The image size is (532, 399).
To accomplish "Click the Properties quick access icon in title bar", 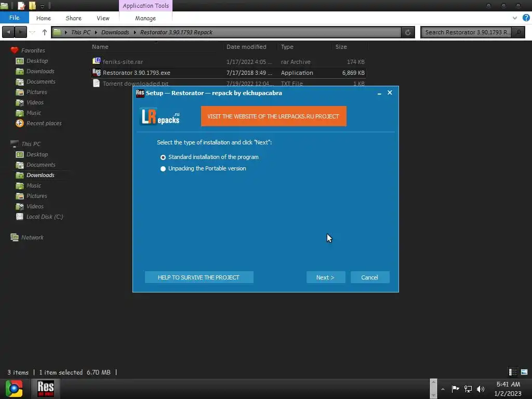I will click(21, 5).
